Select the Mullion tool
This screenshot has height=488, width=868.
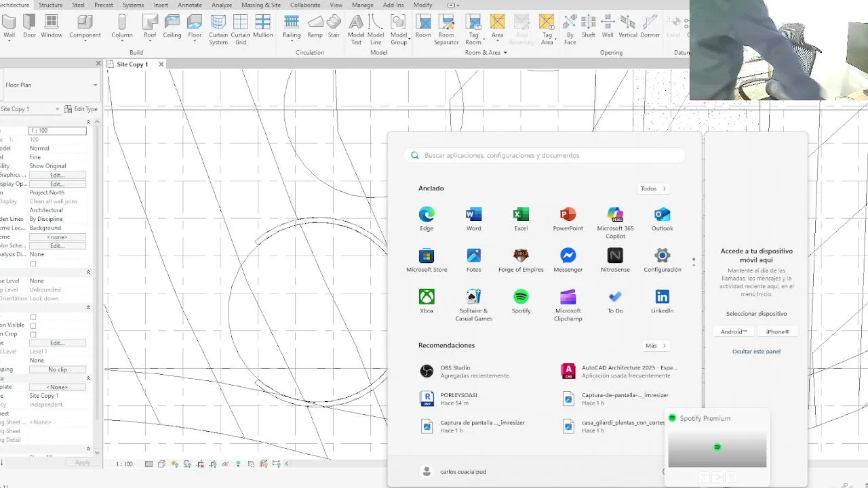[x=262, y=26]
